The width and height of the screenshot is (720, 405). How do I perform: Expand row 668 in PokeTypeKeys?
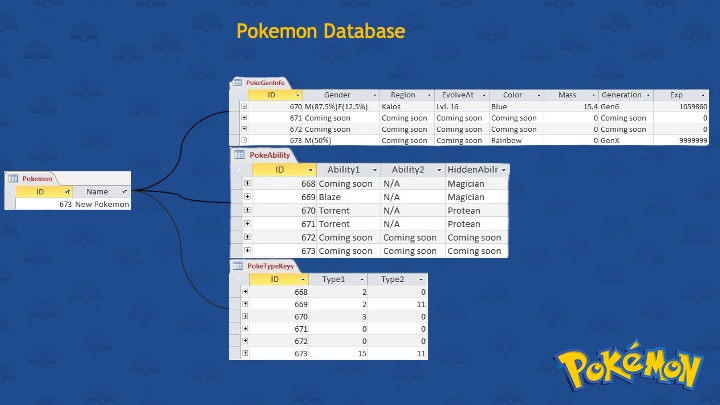pos(245,292)
